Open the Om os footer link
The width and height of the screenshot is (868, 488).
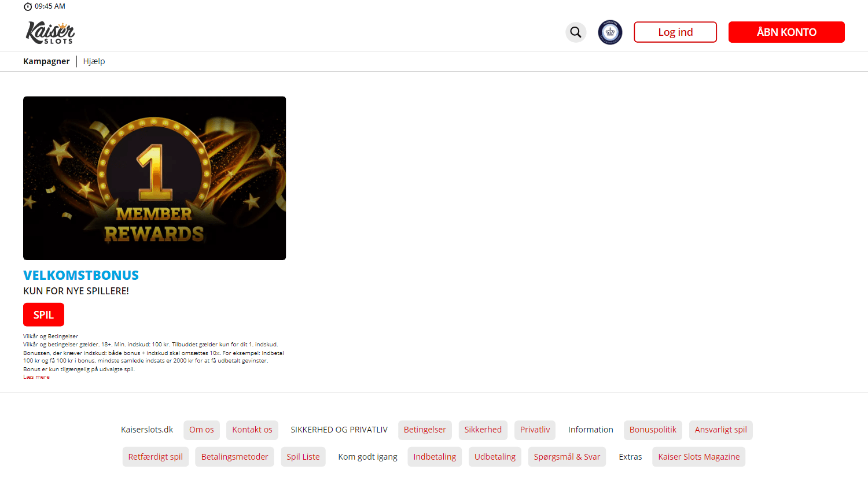201,430
